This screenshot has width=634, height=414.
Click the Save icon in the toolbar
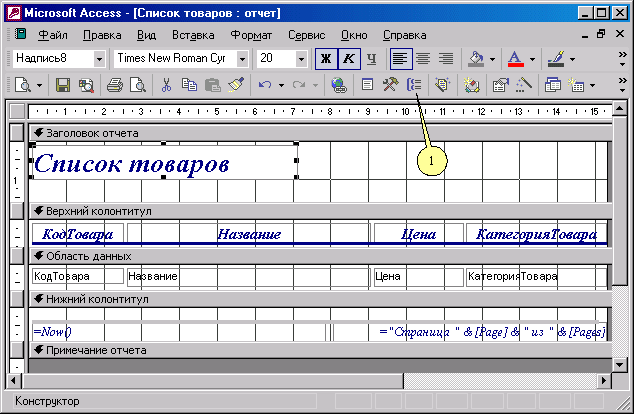coord(62,86)
